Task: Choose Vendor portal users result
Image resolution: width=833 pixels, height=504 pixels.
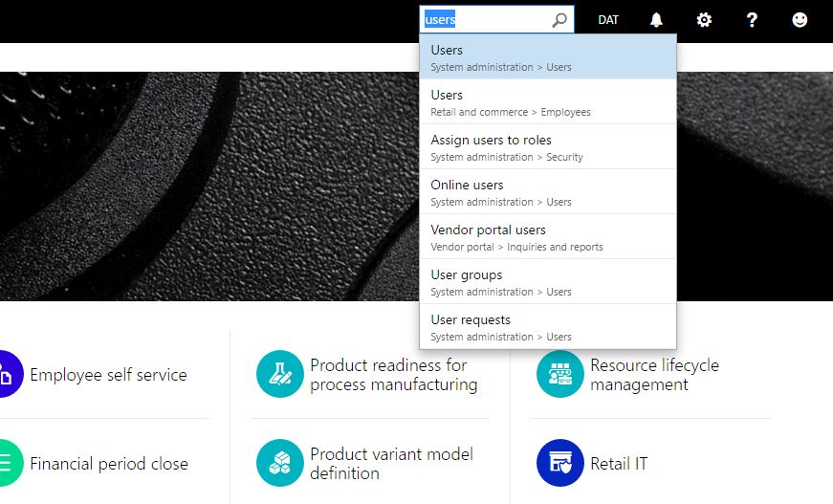Action: 547,237
